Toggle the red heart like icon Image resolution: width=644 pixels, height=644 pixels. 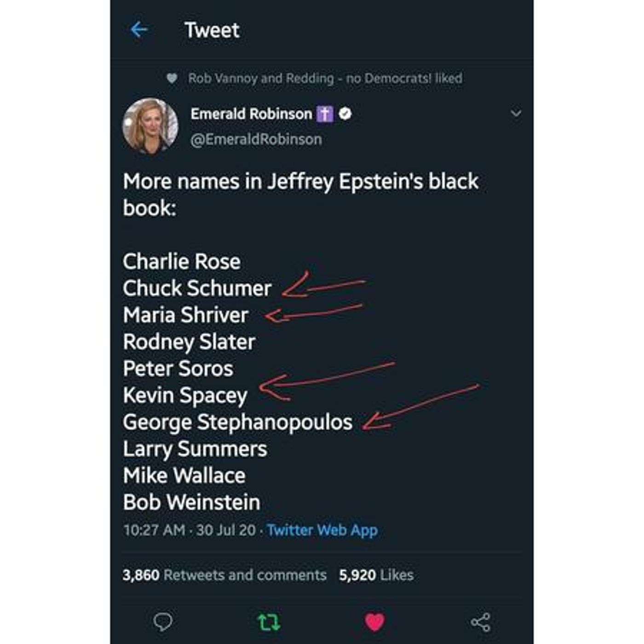pyautogui.click(x=374, y=622)
